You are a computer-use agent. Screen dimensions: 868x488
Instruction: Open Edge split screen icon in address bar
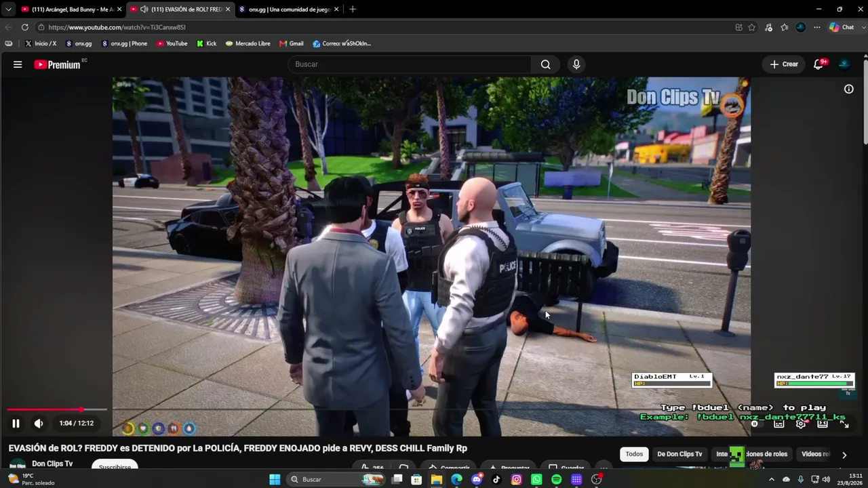coord(738,27)
